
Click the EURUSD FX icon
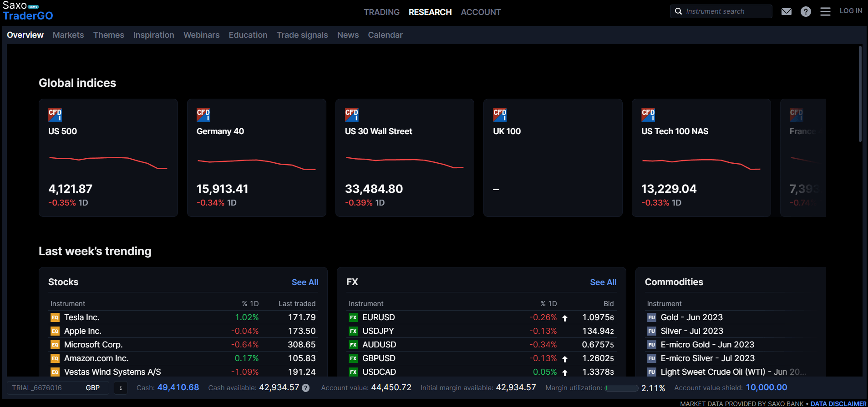(353, 317)
